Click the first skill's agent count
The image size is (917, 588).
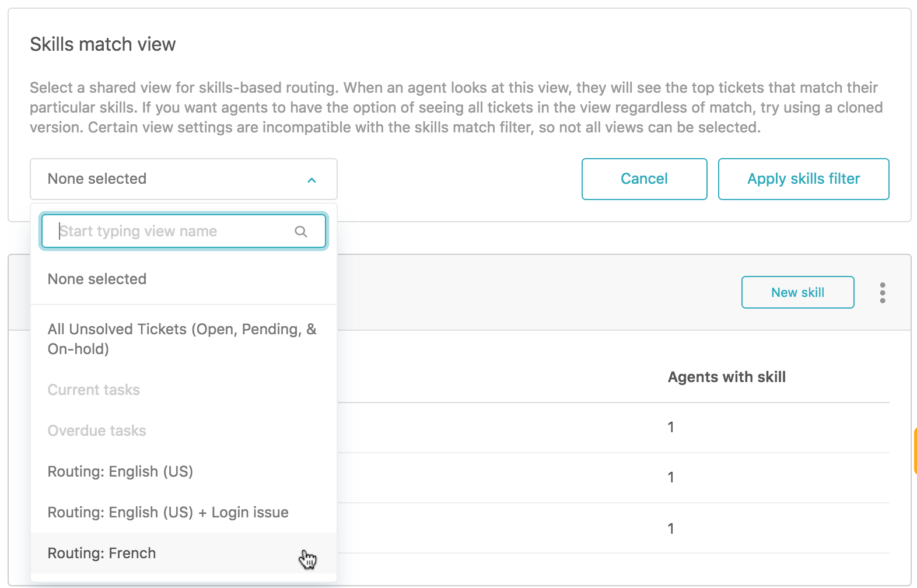[x=670, y=427]
